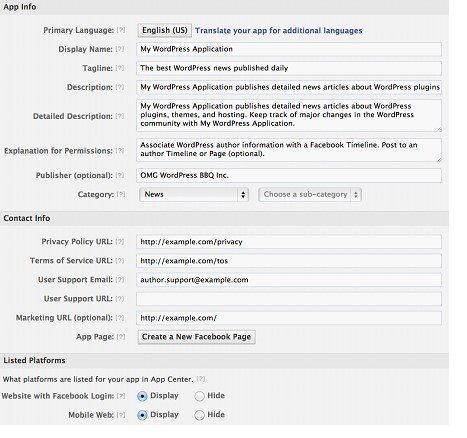467x438 pixels.
Task: Click into the Detailed Description textarea
Action: (289, 115)
